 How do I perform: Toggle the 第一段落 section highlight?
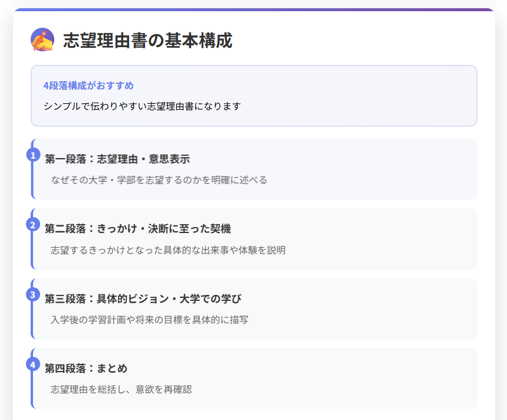coord(253,168)
